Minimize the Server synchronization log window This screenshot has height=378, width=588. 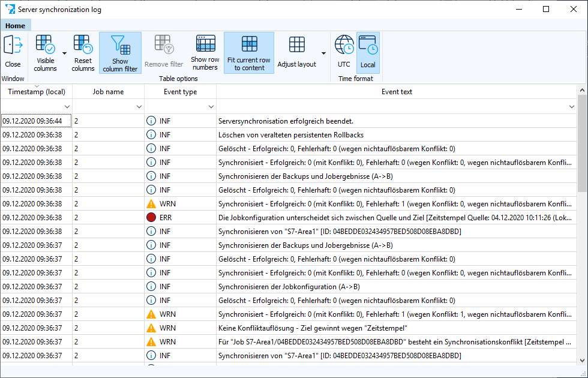[519, 10]
